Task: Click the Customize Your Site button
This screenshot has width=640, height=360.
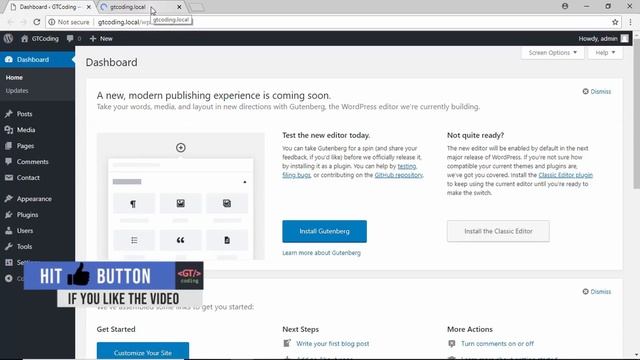Action: click(143, 351)
